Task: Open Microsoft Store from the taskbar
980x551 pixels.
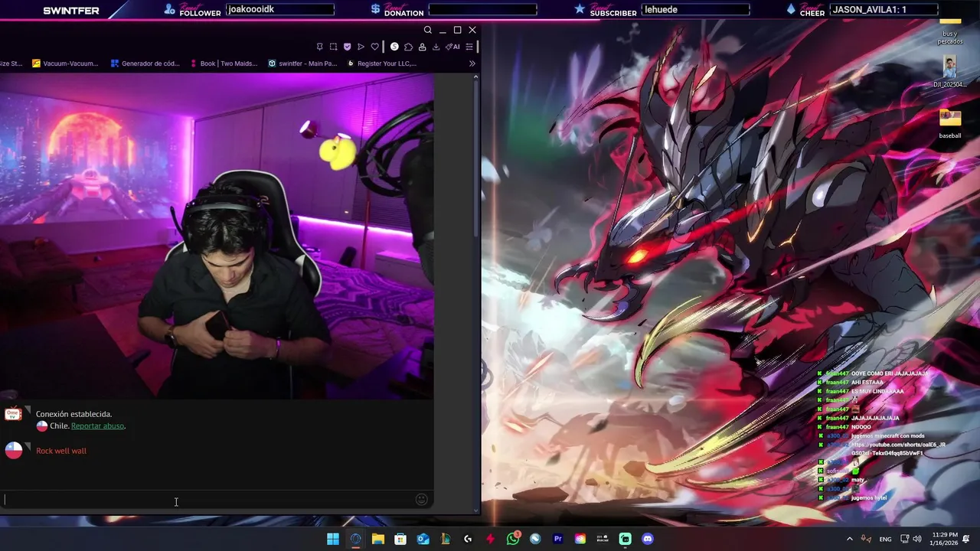Action: click(x=400, y=539)
